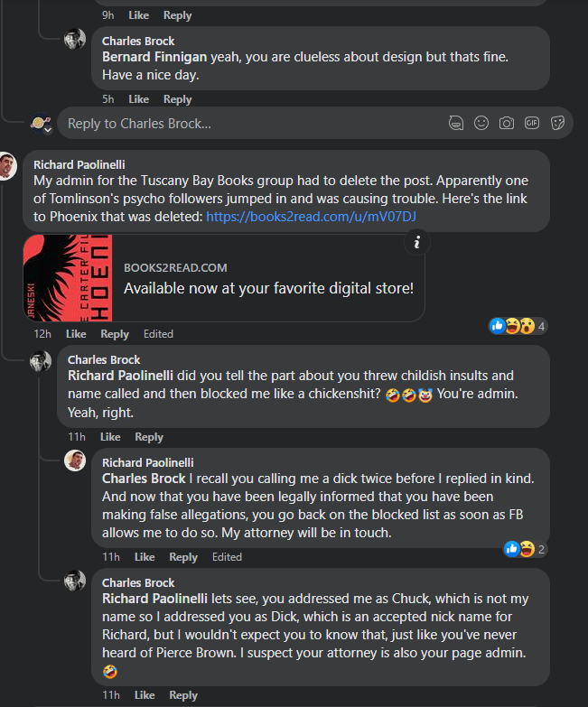
Task: Click the info icon on link preview
Action: tap(415, 241)
